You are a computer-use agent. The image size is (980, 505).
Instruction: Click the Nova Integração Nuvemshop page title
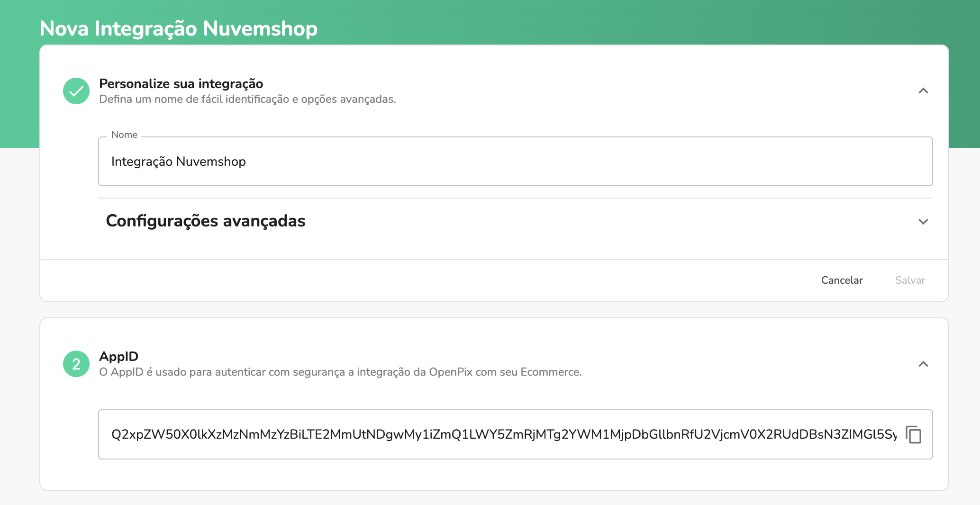(178, 28)
